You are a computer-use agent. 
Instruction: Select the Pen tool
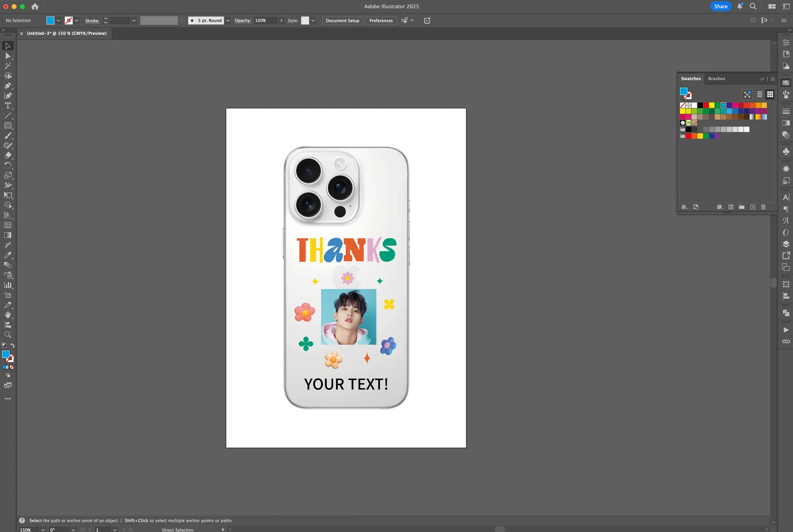click(7, 86)
